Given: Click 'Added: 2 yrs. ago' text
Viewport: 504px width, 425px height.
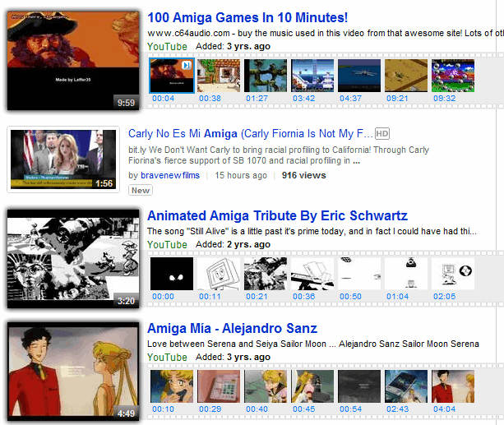Looking at the screenshot, I should tap(233, 244).
